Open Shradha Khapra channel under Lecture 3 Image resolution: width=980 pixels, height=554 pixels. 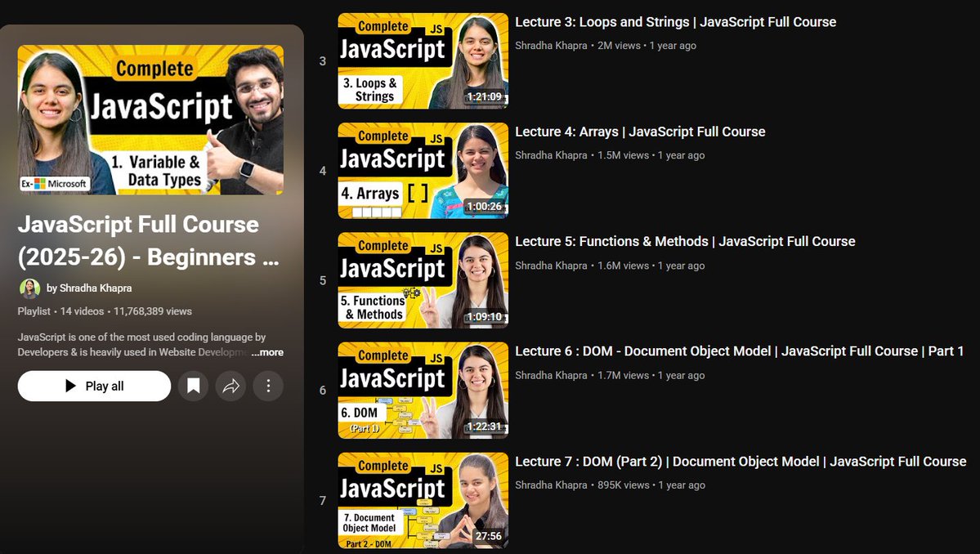(551, 46)
